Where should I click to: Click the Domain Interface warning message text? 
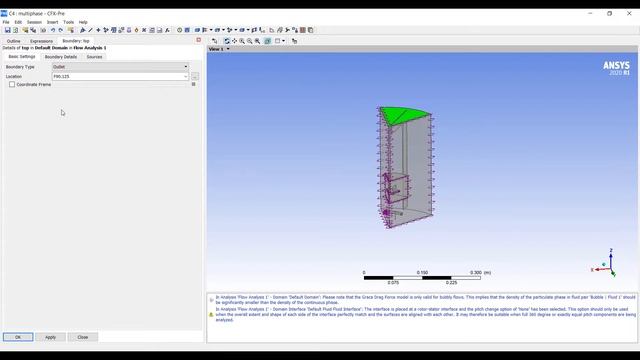pyautogui.click(x=425, y=315)
